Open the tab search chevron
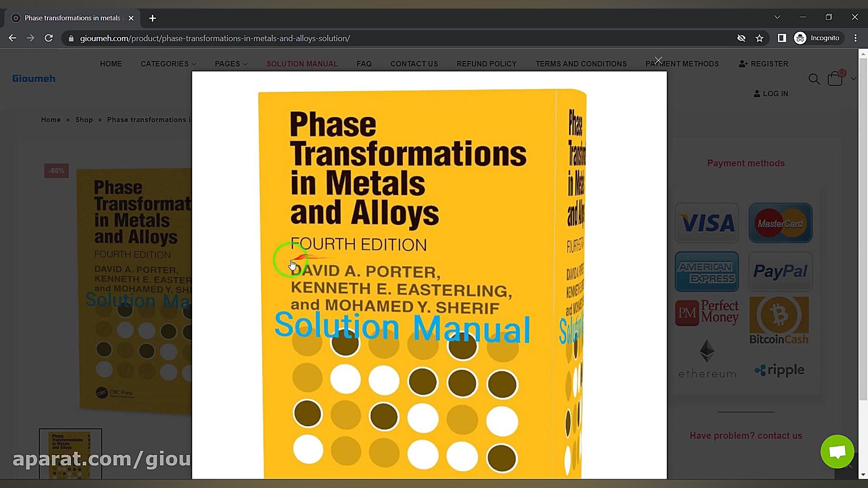Image resolution: width=868 pixels, height=488 pixels. pyautogui.click(x=777, y=17)
